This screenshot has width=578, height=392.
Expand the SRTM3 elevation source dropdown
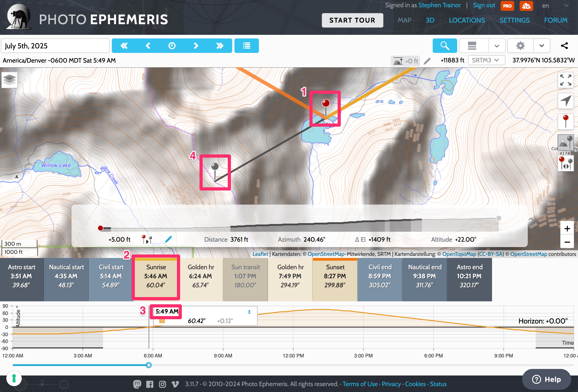click(486, 60)
